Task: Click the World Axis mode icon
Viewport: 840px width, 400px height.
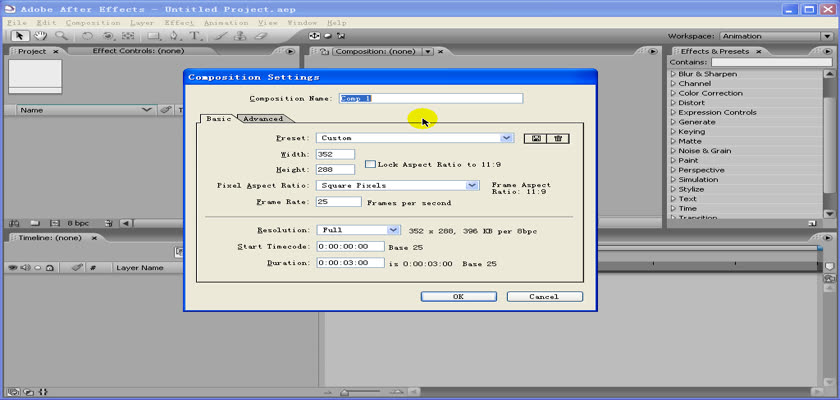Action: coord(327,36)
